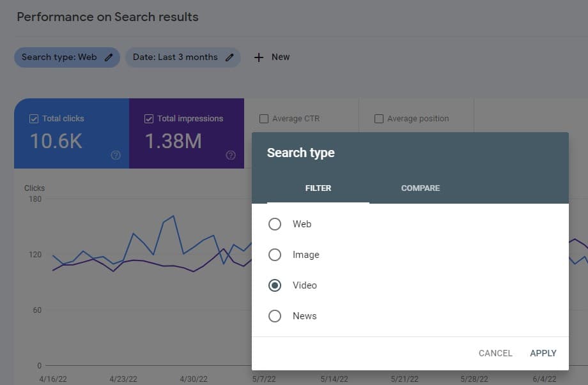Switch to the COMPARE tab
Screen dimensions: 588x385
point(420,188)
